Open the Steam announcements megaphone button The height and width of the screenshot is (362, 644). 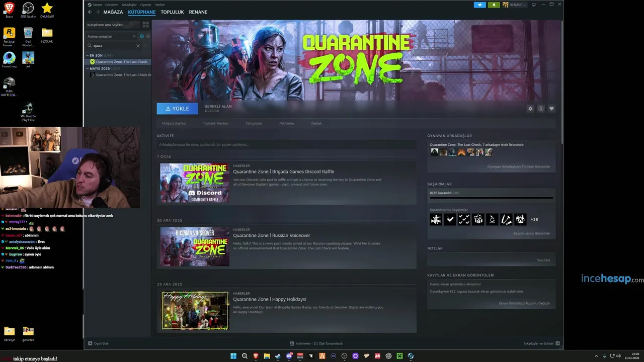479,5
